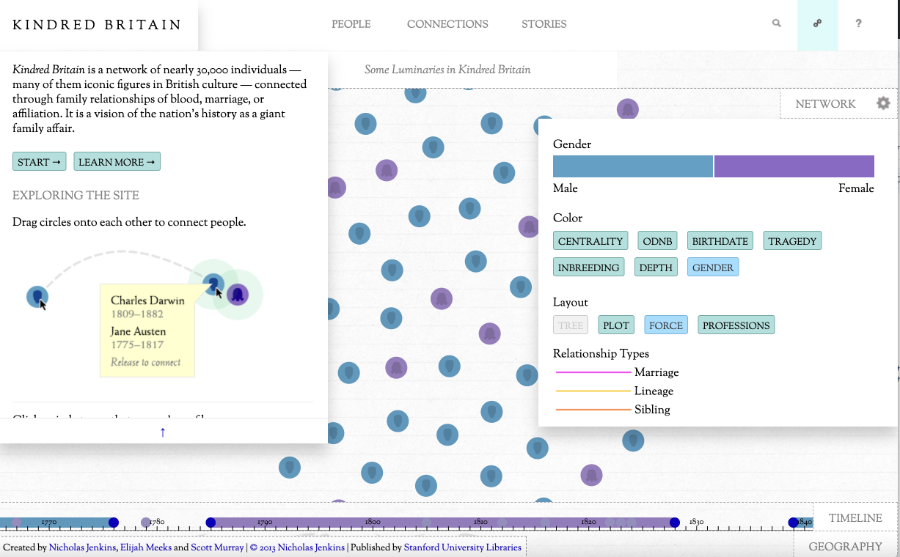The width and height of the screenshot is (900, 557).
Task: Click the Female segment of gender bar
Action: (x=794, y=166)
